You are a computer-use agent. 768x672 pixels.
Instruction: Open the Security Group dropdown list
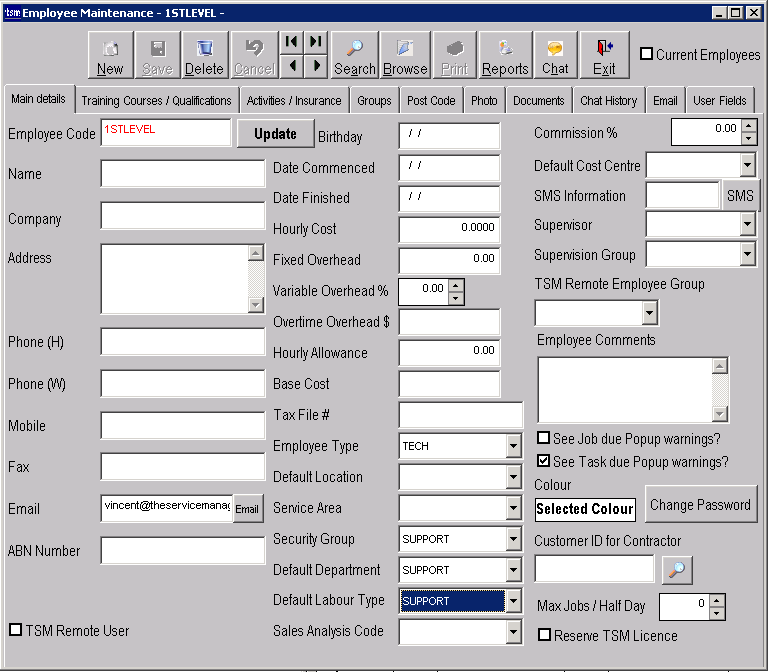[x=513, y=539]
